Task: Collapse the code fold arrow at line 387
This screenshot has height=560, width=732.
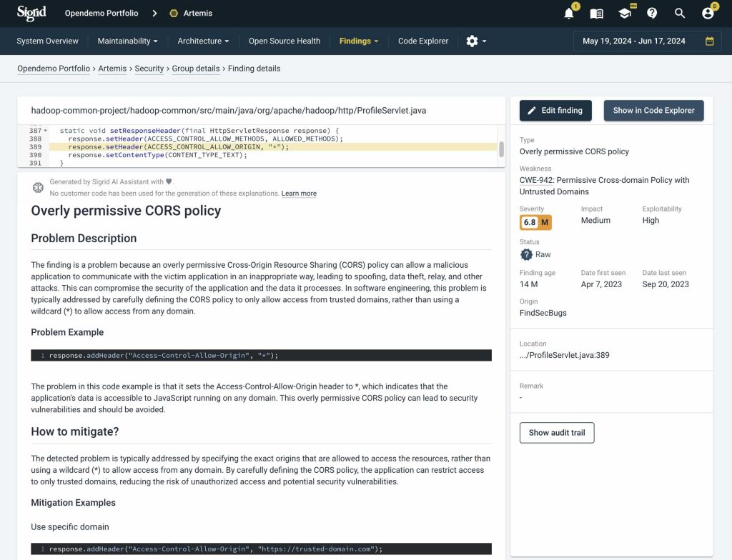Action: 45,131
